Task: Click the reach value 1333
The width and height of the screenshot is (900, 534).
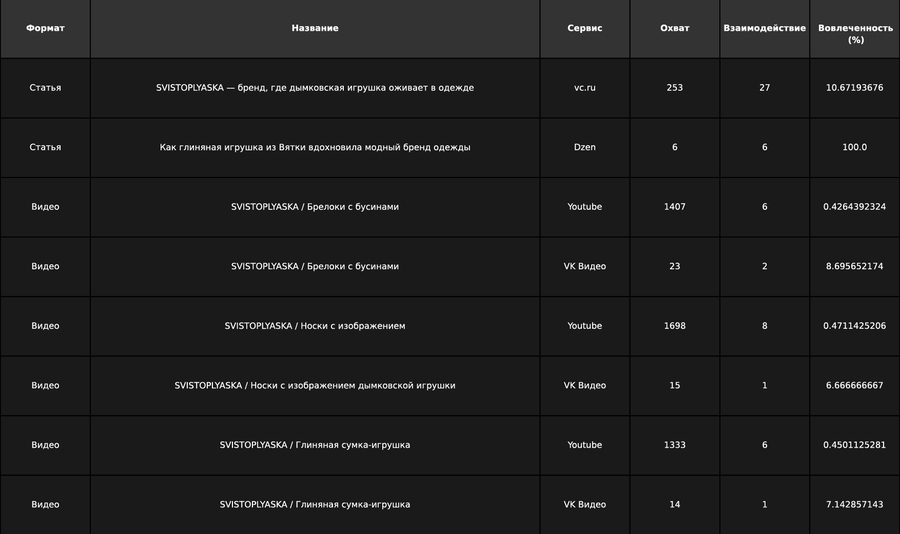Action: point(675,445)
